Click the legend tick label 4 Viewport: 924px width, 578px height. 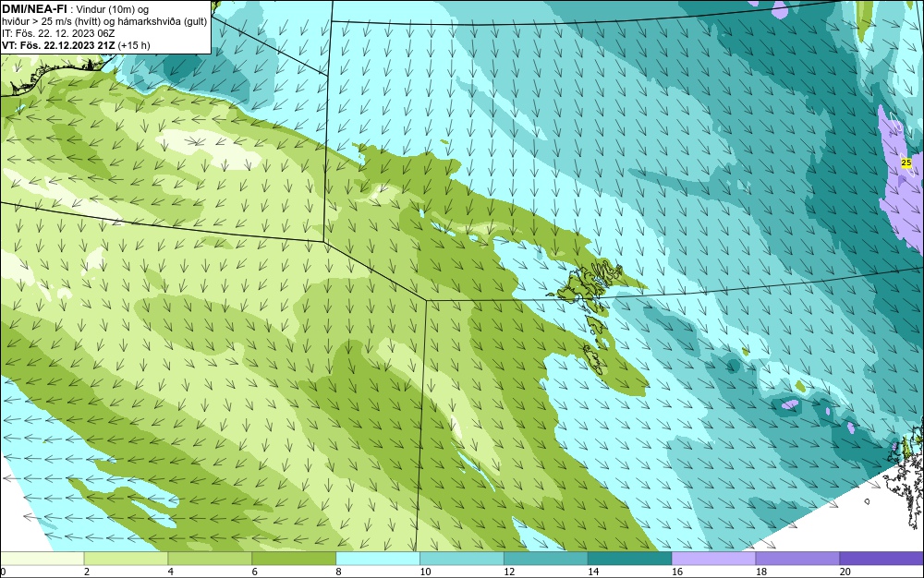point(170,572)
